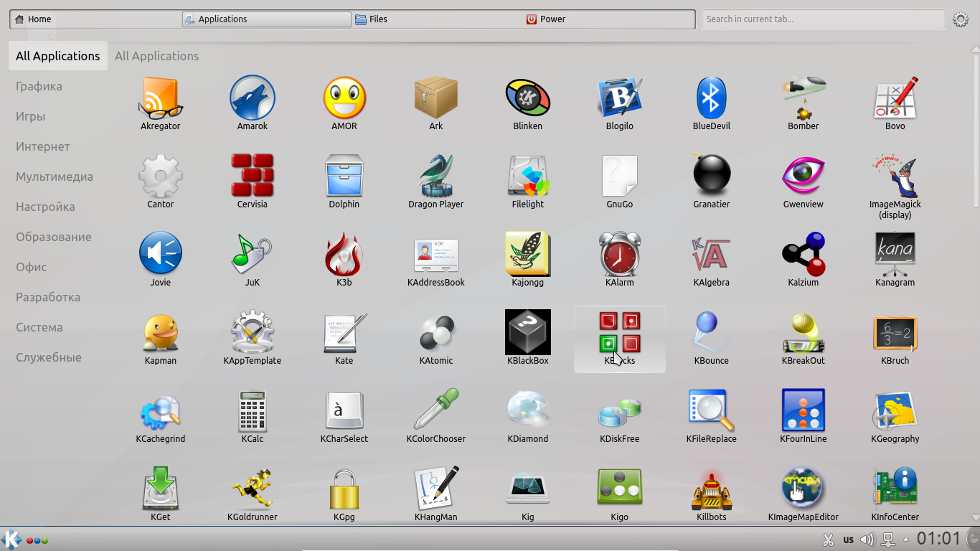Screen dimensions: 980x551
Task: Open Kalzium periodic table app
Action: coord(804,260)
